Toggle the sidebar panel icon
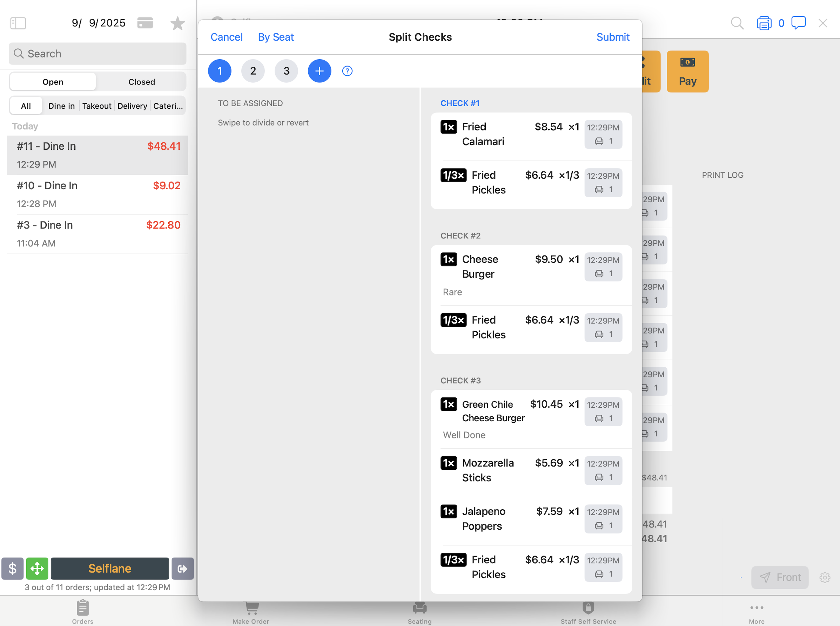 point(18,23)
